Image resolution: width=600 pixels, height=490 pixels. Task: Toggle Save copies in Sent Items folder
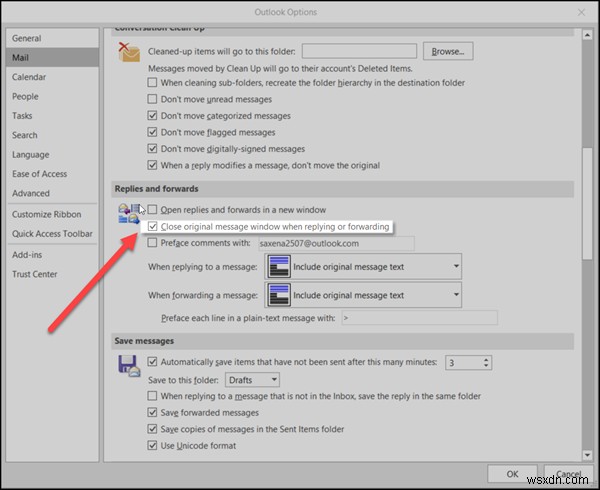click(x=152, y=429)
